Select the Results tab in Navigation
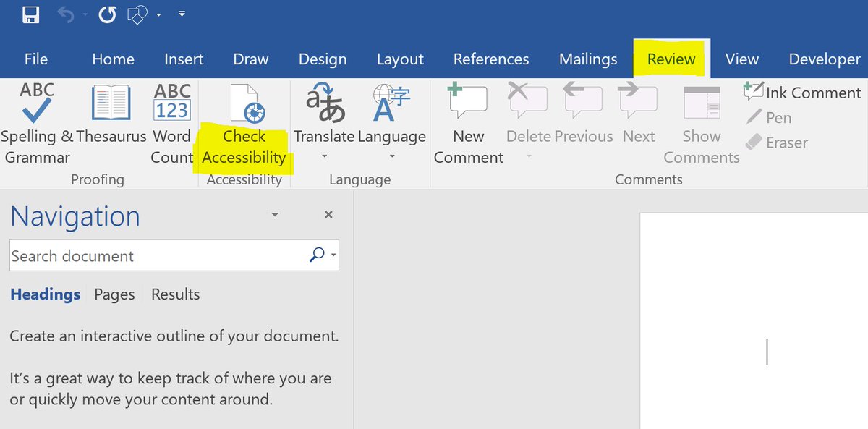The image size is (868, 429). tap(176, 294)
